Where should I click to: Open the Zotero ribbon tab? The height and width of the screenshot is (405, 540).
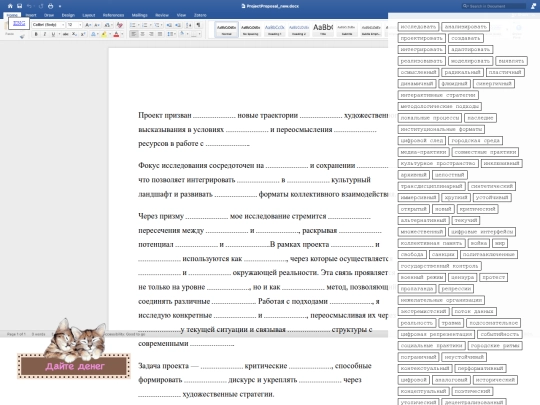point(200,15)
